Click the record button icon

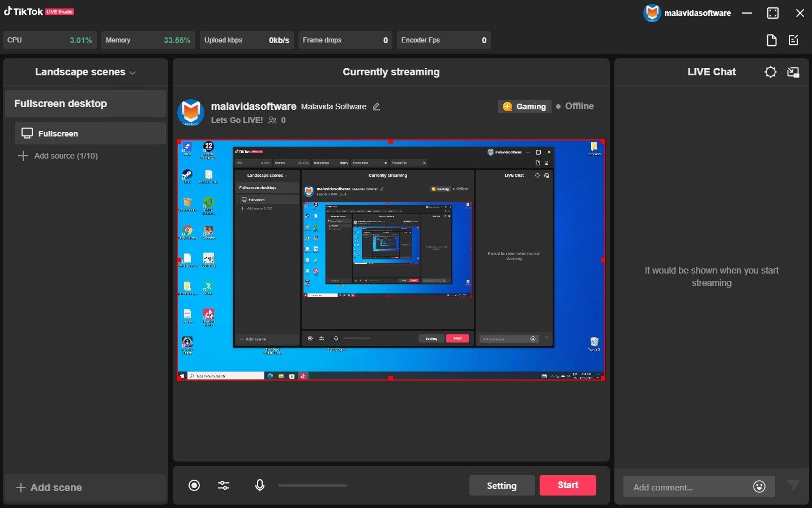click(x=194, y=485)
